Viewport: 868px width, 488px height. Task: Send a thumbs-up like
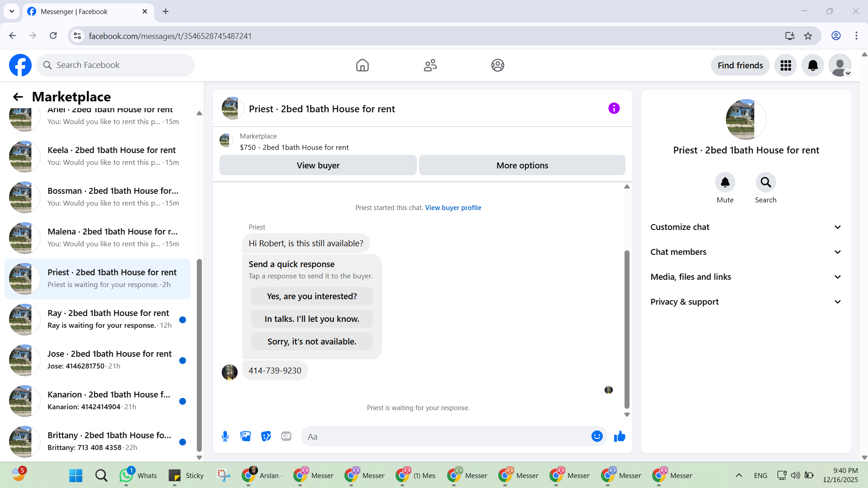point(620,436)
